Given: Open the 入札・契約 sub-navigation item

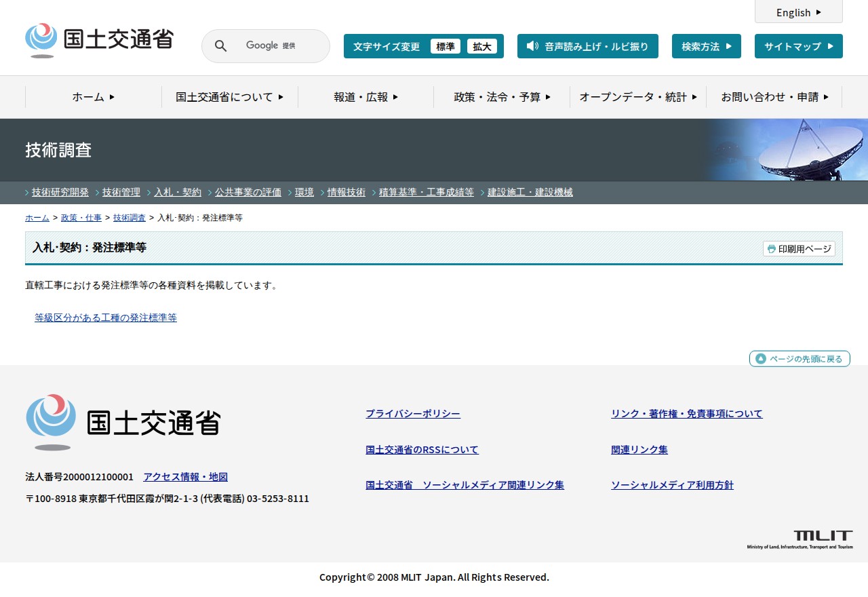Looking at the screenshot, I should coord(177,192).
